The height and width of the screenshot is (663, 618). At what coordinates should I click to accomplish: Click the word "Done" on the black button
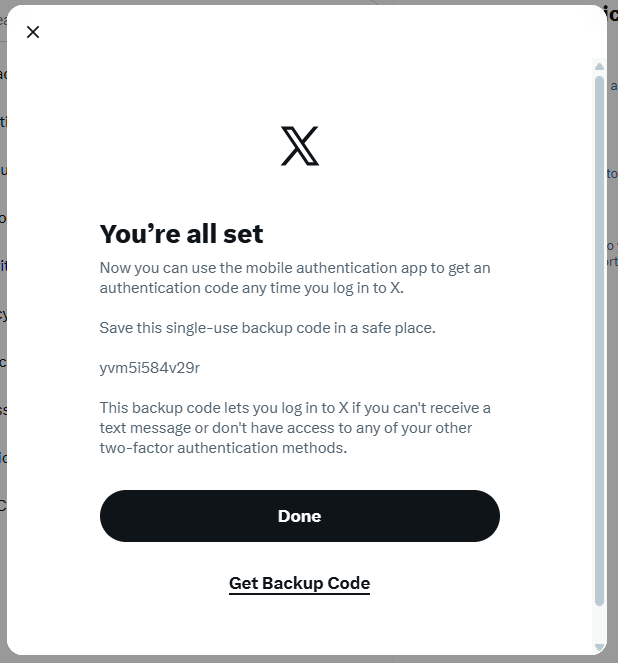point(299,516)
